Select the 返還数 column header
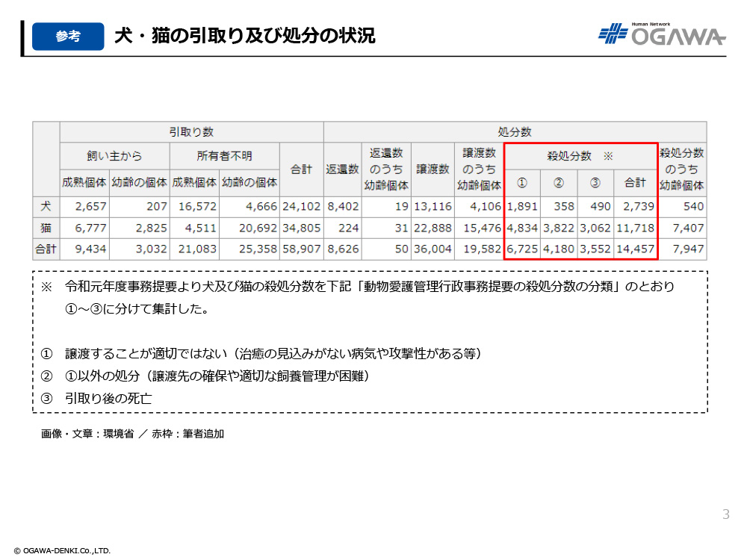This screenshot has width=747, height=560. pyautogui.click(x=342, y=169)
